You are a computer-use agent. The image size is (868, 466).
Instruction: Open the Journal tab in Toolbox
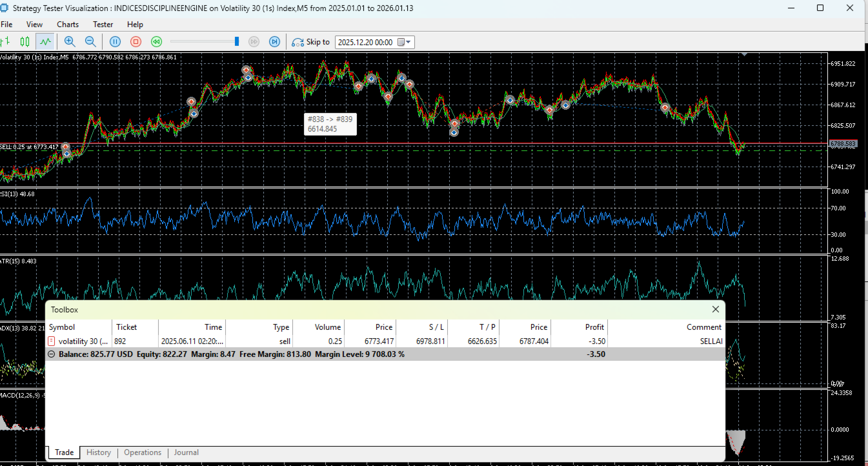coord(186,452)
